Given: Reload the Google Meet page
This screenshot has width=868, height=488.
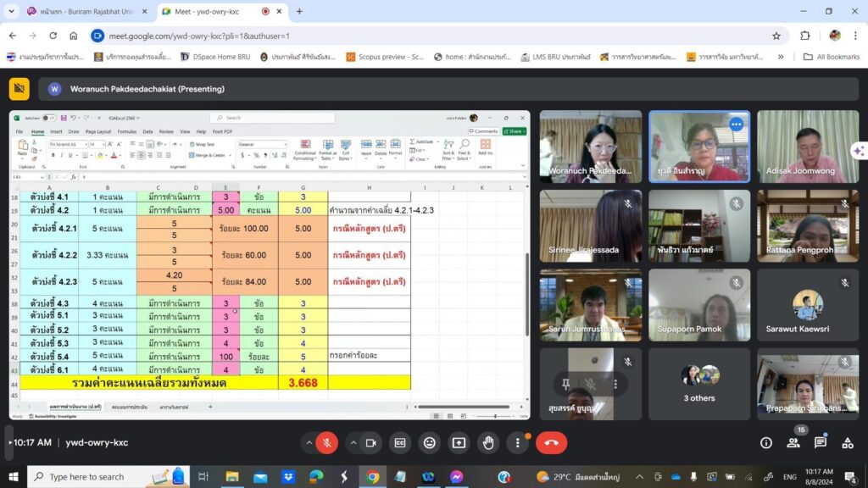Looking at the screenshot, I should click(x=53, y=36).
